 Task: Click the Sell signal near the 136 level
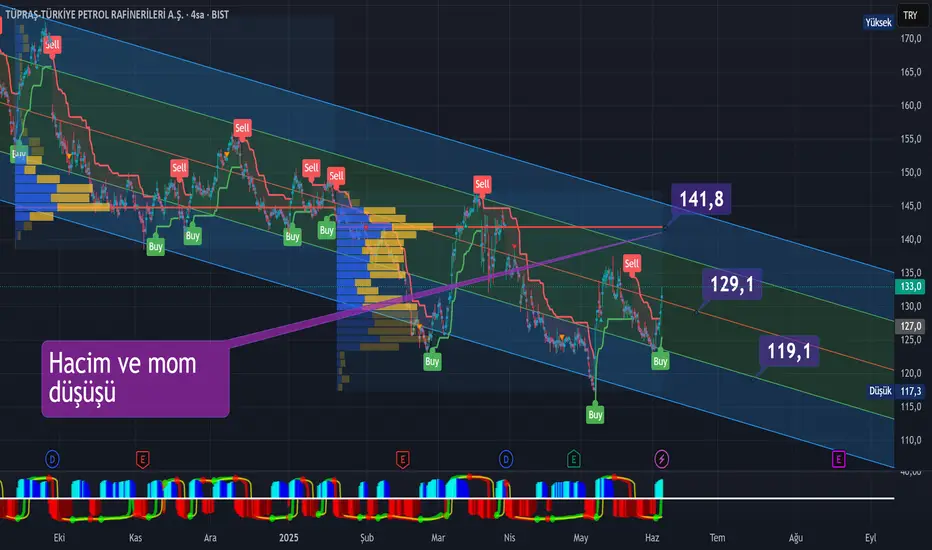pyautogui.click(x=632, y=263)
